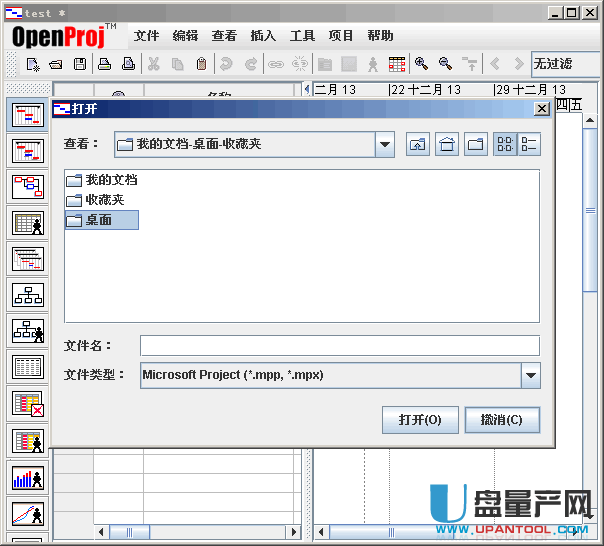Show the Histogram view in sidebar
Viewport: 604px width, 546px height.
click(x=27, y=478)
